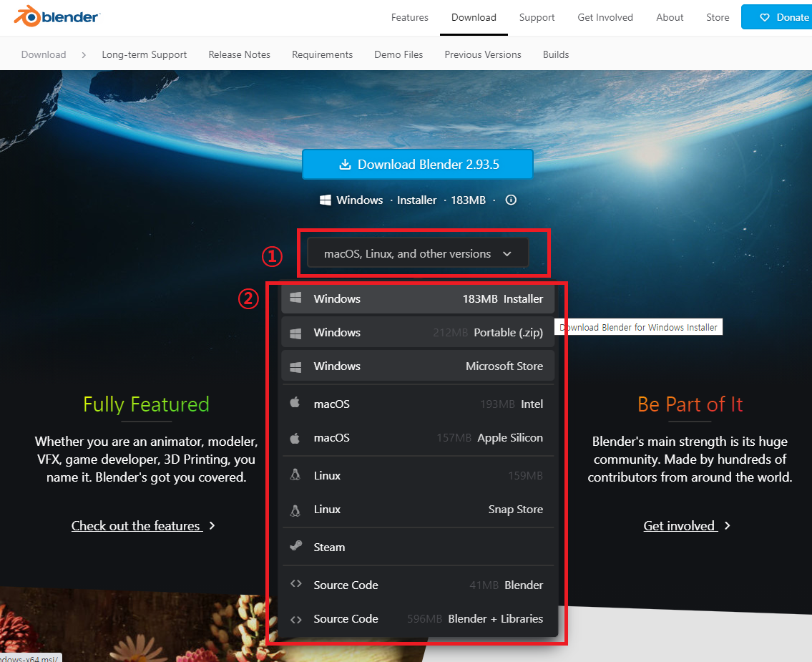Click penguin icon in Linux Snap Store row
This screenshot has width=812, height=662.
(295, 510)
